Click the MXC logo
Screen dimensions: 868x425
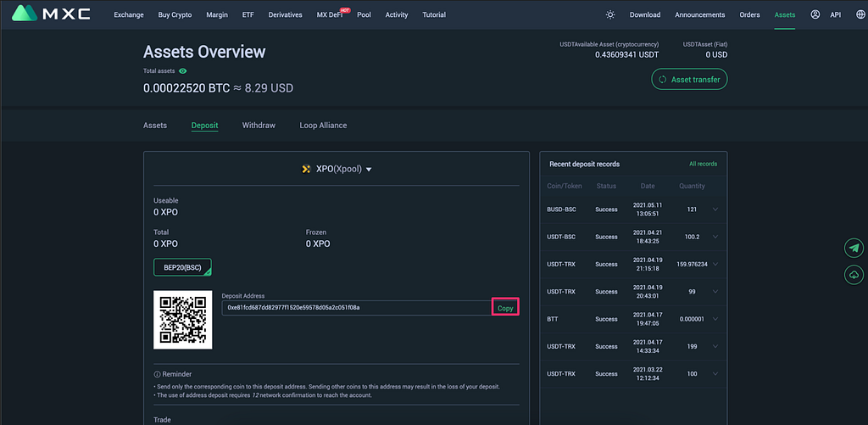pyautogui.click(x=51, y=13)
